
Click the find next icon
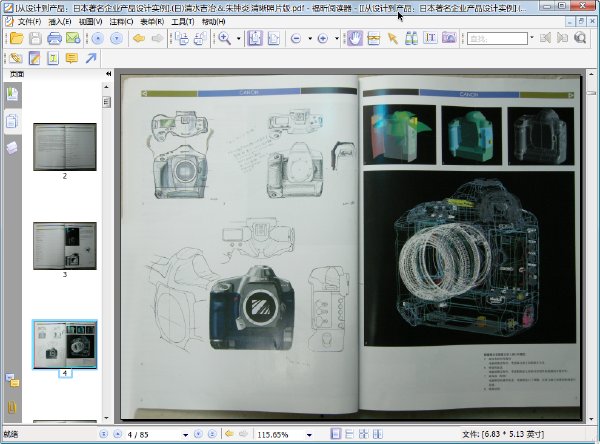click(562, 38)
